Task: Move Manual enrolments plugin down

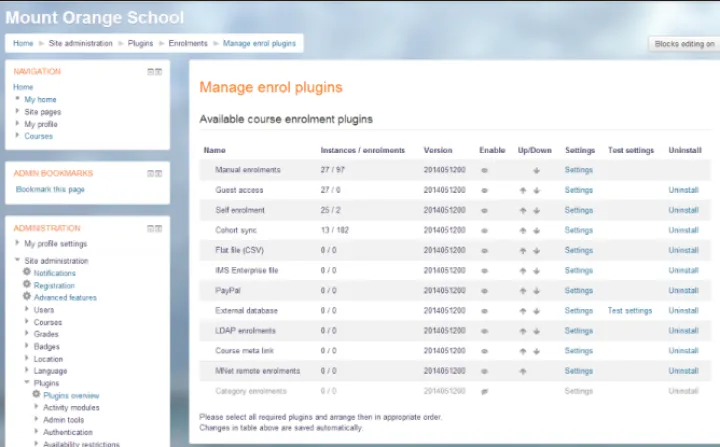Action: [x=537, y=170]
